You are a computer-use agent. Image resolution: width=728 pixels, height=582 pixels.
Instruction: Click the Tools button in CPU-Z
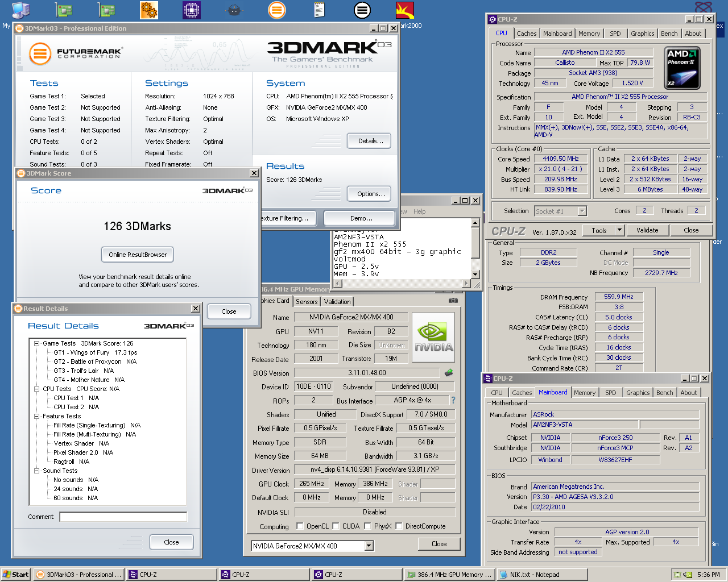click(599, 230)
